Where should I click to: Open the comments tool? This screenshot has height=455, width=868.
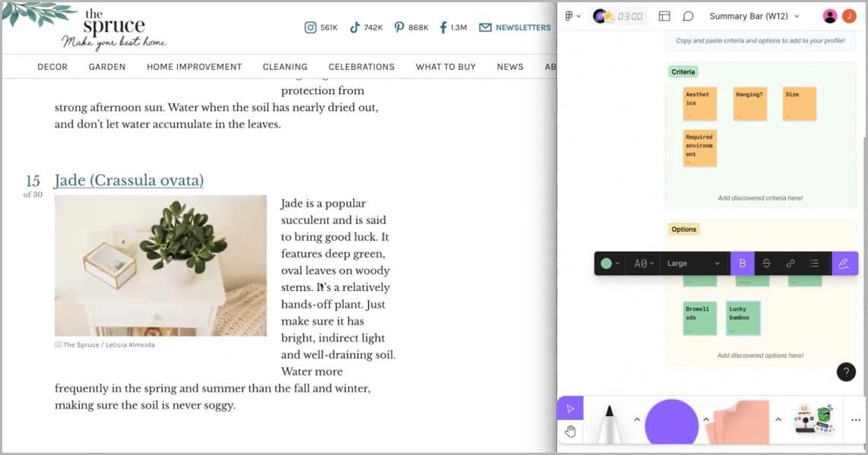[688, 16]
